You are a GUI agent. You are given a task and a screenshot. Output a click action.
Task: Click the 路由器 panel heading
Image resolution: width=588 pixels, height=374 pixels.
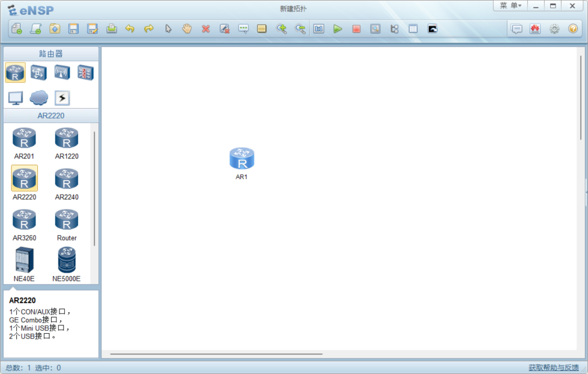click(51, 54)
